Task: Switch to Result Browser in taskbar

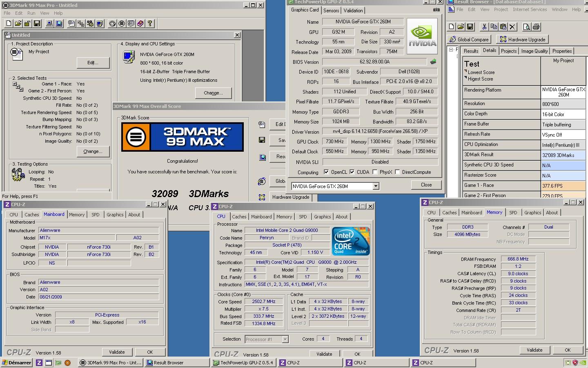Action: click(176, 362)
